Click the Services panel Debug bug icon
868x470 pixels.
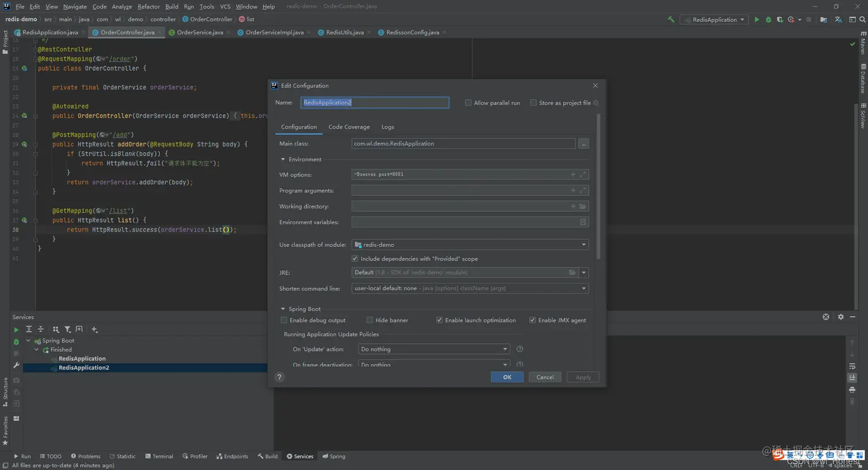16,341
